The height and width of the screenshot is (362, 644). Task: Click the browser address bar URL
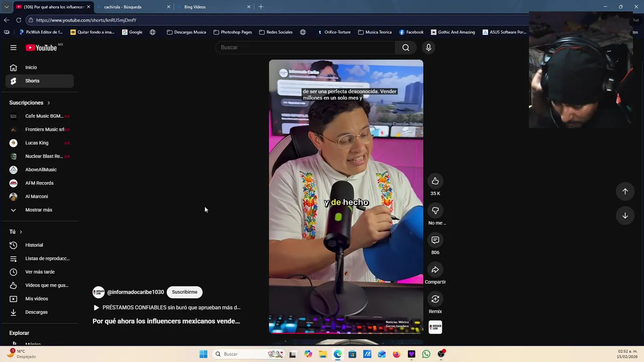coord(86,20)
